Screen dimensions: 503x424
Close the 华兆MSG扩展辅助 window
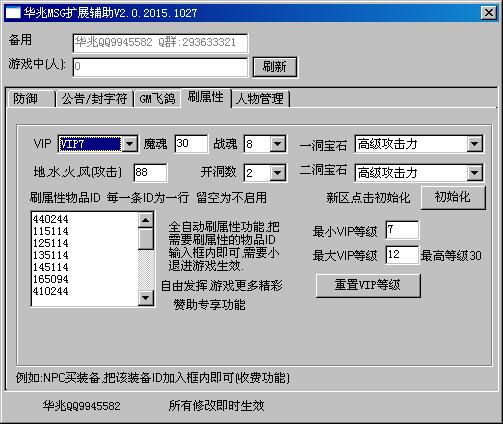tap(489, 13)
